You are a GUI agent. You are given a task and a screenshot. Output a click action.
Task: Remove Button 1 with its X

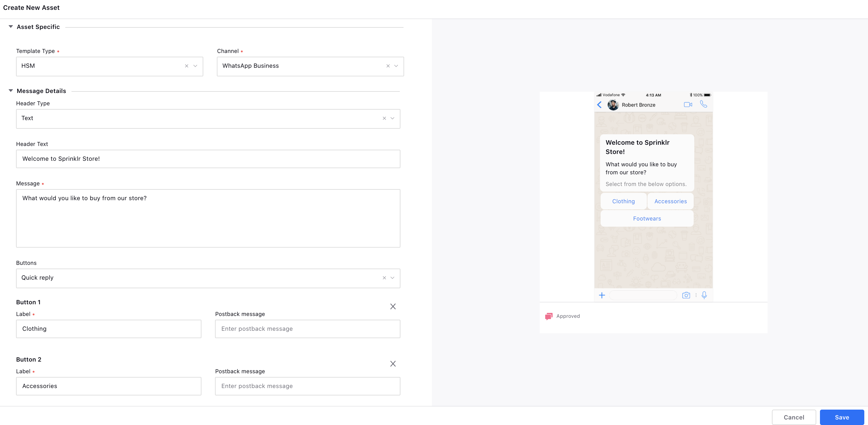[393, 306]
